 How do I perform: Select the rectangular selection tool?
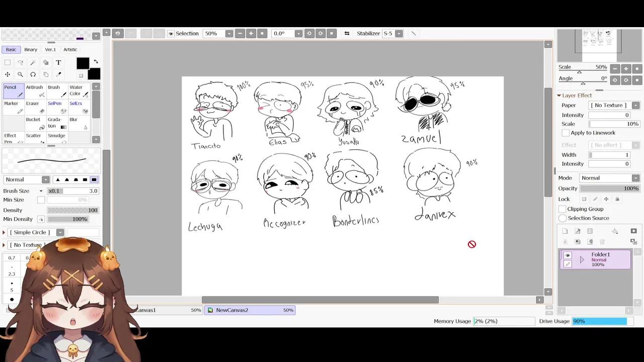(x=8, y=62)
